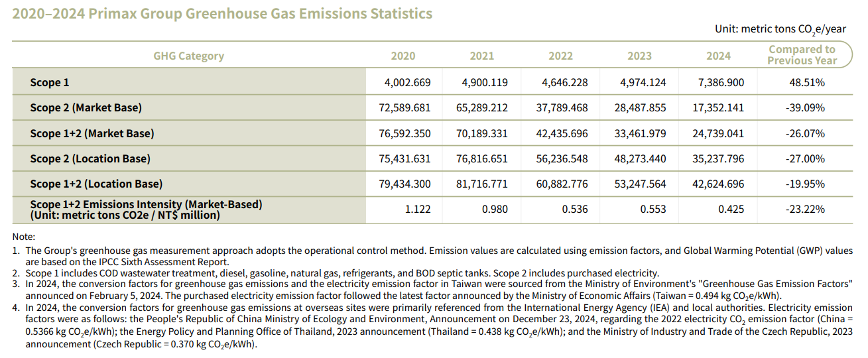Image resolution: width=868 pixels, height=358 pixels.
Task: Click the value 81,716.771
Action: point(482,184)
